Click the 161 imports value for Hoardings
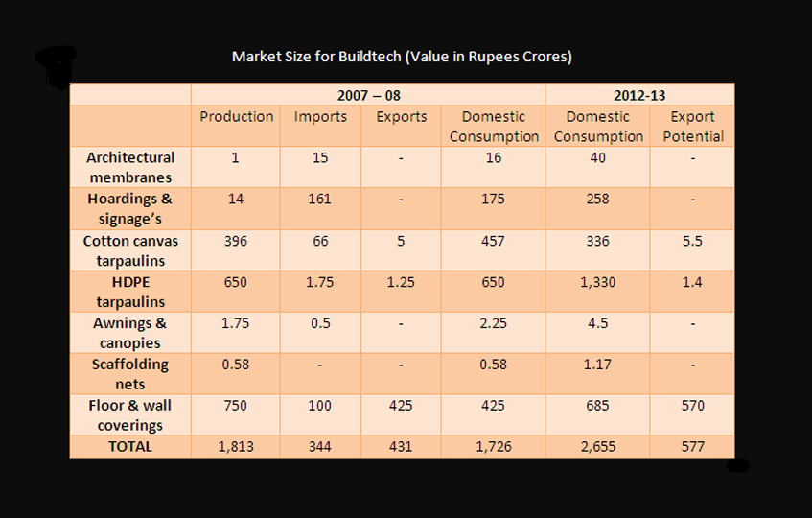The height and width of the screenshot is (518, 812). click(x=320, y=199)
